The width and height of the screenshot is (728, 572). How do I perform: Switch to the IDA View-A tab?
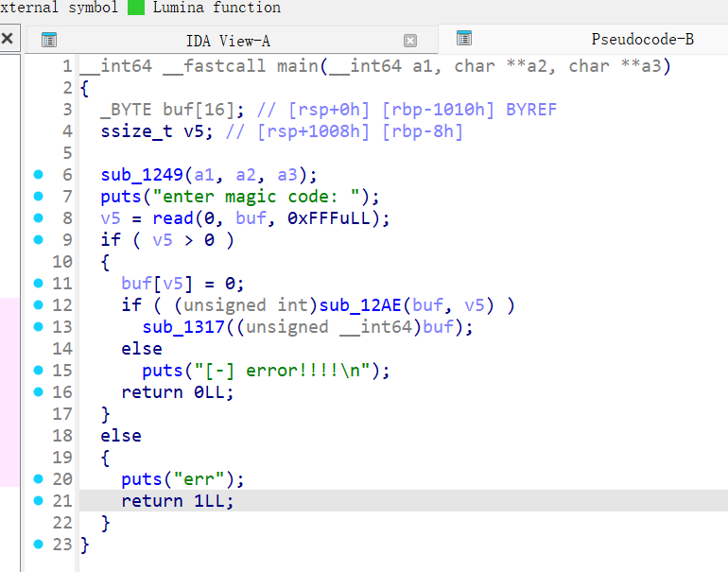[227, 41]
